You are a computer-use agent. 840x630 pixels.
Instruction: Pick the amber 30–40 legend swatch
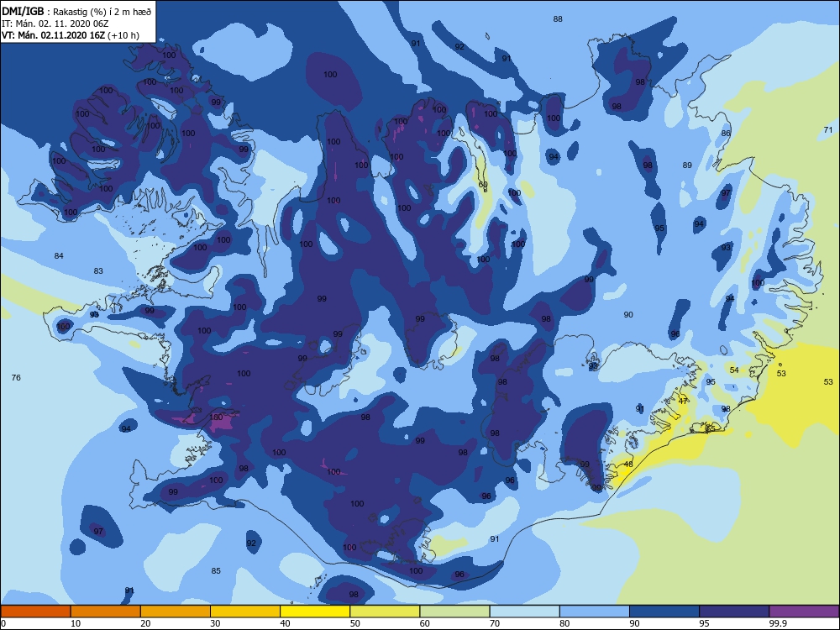point(245,612)
